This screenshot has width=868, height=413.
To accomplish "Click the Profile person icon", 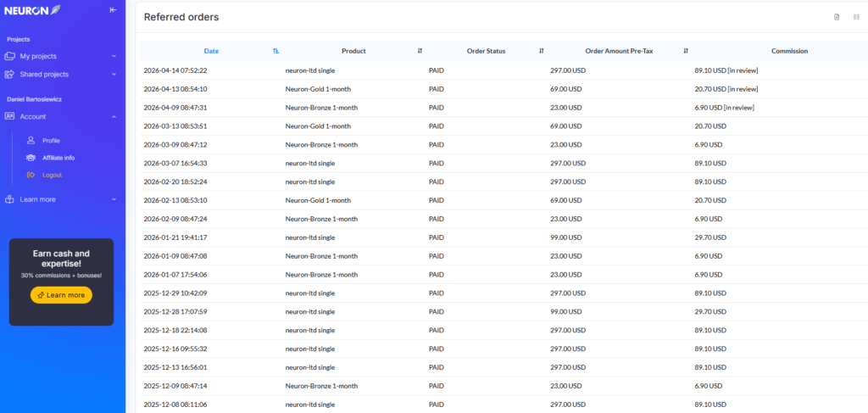I will coord(31,140).
